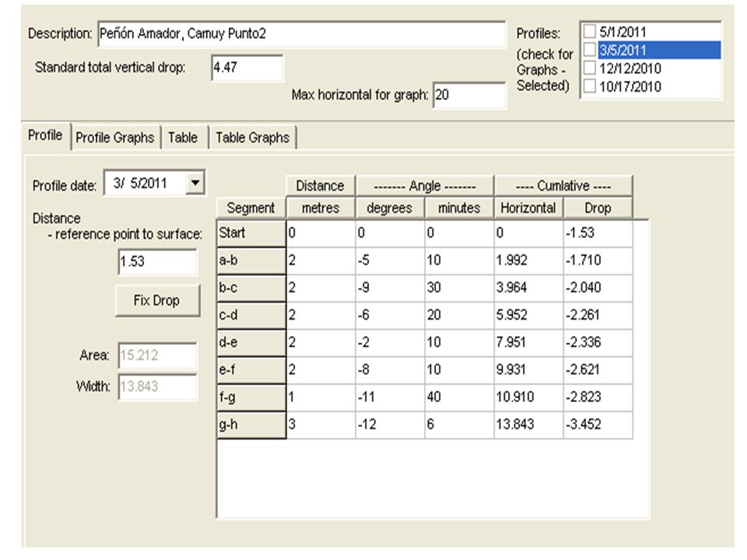Select the Start row header
Viewport: 747px width, 560px height.
pyautogui.click(x=251, y=233)
